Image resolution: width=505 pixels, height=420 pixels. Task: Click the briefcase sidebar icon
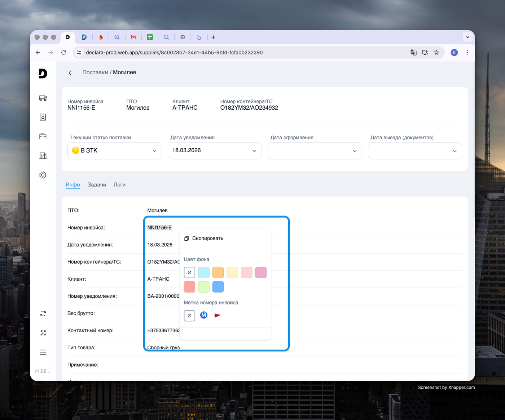point(43,136)
